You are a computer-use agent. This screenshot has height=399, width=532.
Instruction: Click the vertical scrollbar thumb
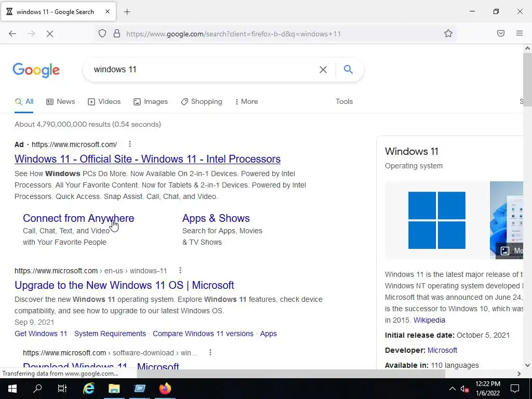tap(527, 79)
